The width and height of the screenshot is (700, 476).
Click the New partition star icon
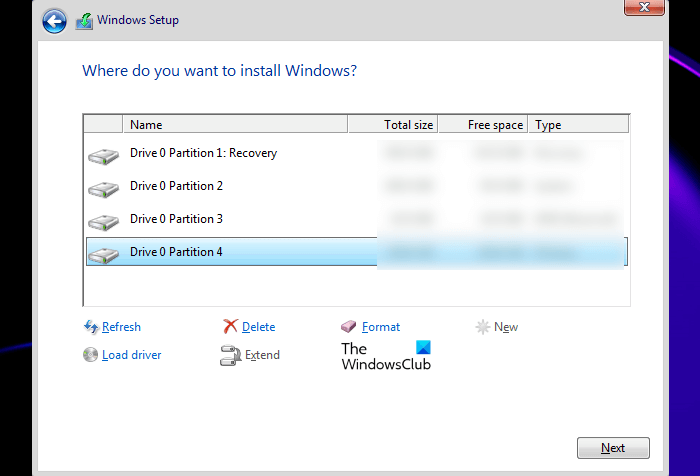tap(482, 327)
